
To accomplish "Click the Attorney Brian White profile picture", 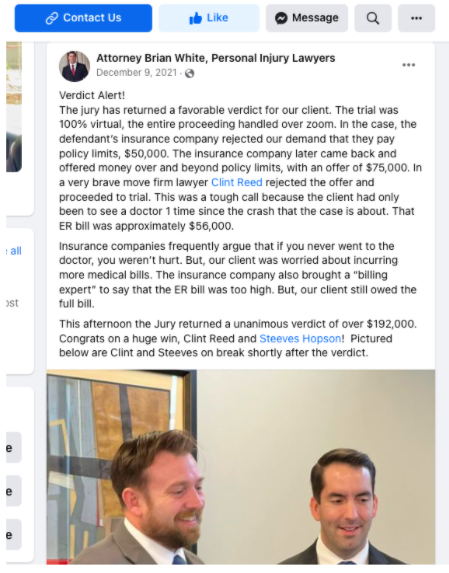I will tap(75, 66).
